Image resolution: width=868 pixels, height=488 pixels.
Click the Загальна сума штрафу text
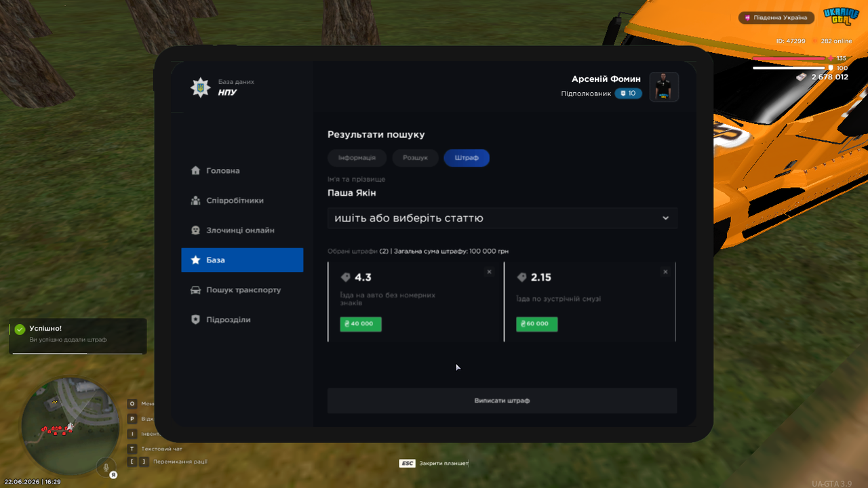point(452,251)
